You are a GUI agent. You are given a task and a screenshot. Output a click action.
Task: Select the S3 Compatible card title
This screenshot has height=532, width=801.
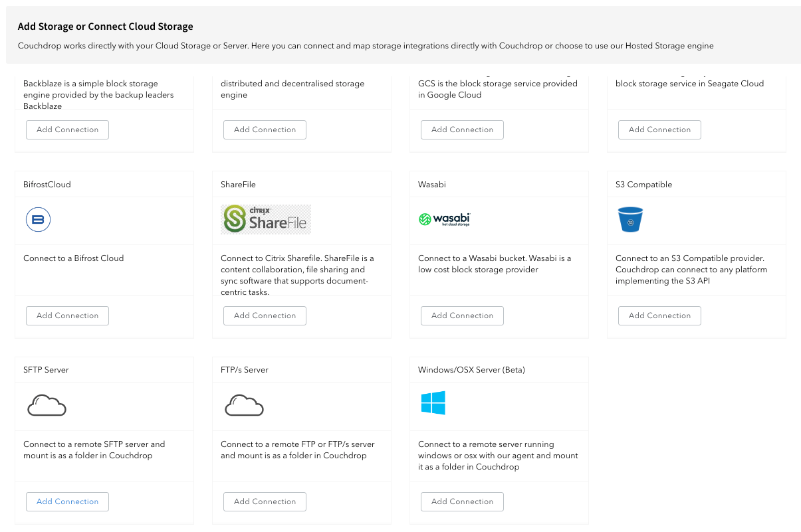click(643, 185)
